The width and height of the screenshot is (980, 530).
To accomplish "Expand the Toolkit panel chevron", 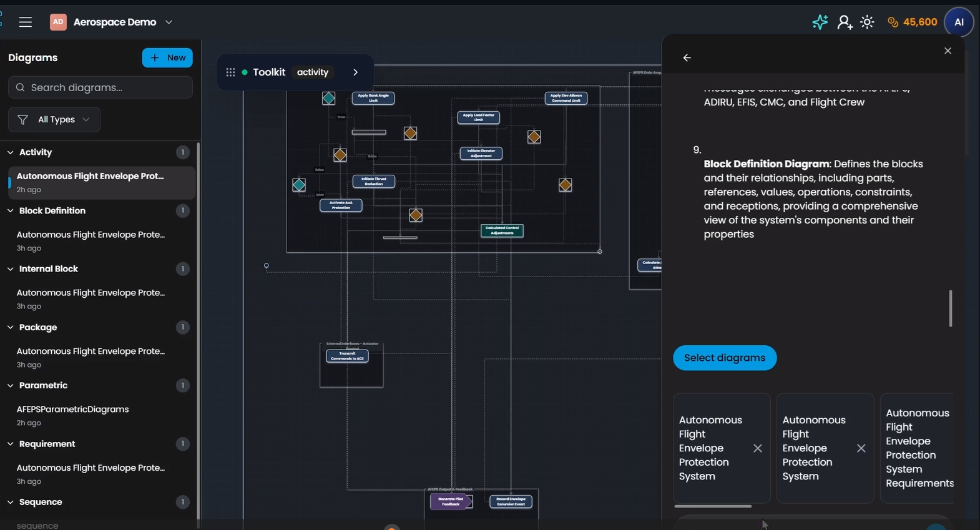I will coord(355,72).
